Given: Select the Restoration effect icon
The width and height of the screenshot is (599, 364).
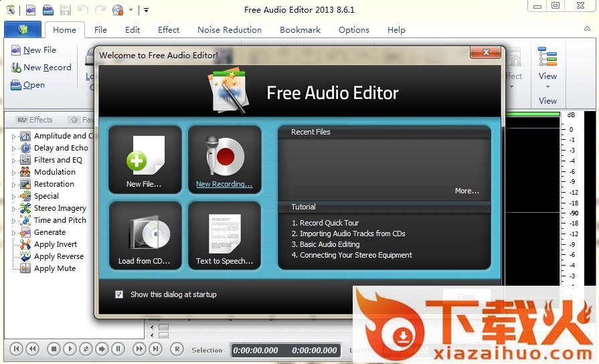Looking at the screenshot, I should [25, 184].
